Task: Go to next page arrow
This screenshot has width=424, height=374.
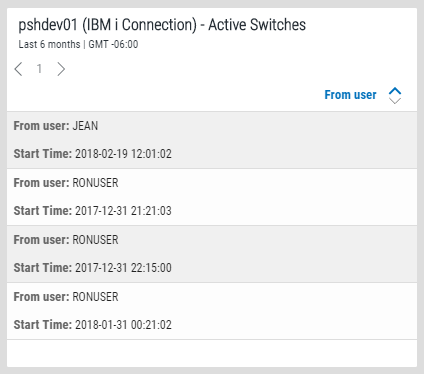Action: tap(61, 69)
